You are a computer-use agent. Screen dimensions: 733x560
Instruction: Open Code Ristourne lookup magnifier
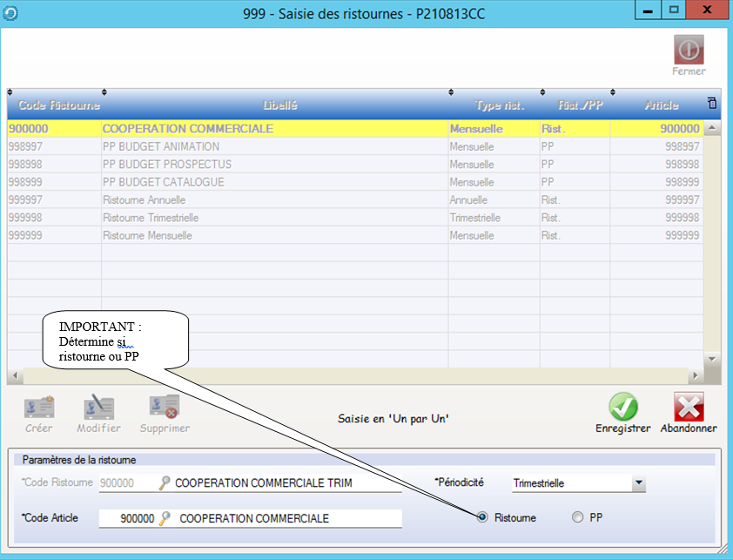[x=164, y=482]
